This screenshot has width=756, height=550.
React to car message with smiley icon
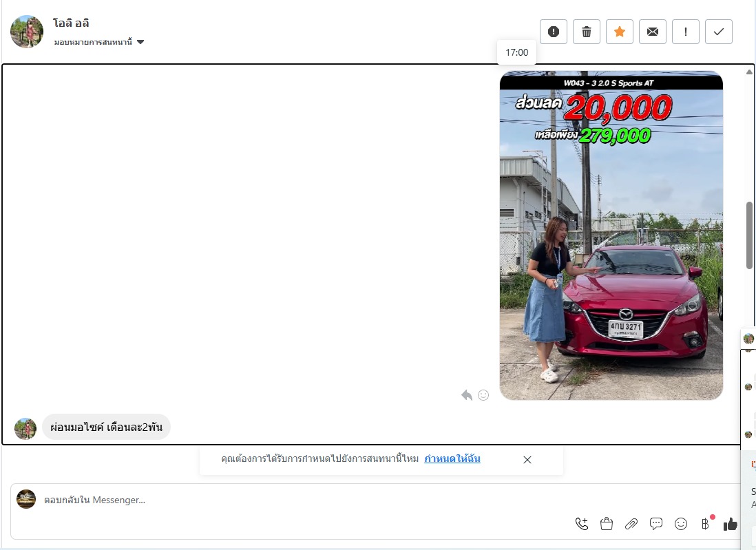pos(483,395)
